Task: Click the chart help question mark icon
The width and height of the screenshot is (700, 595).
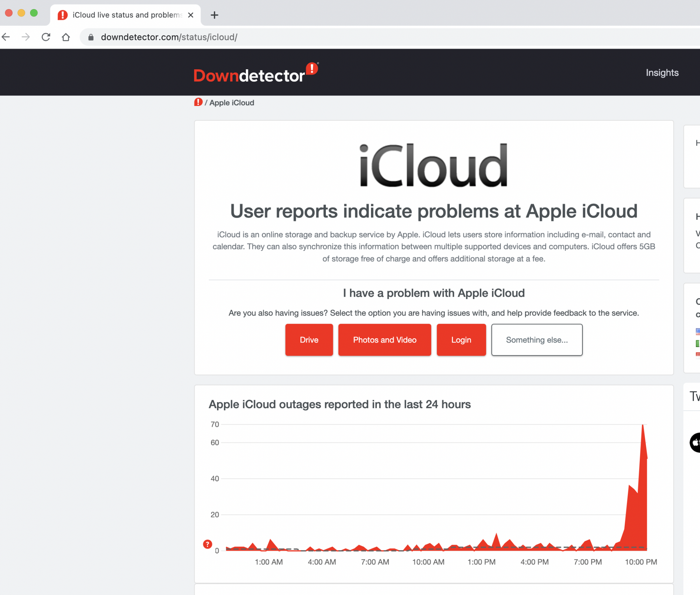Action: 208,544
